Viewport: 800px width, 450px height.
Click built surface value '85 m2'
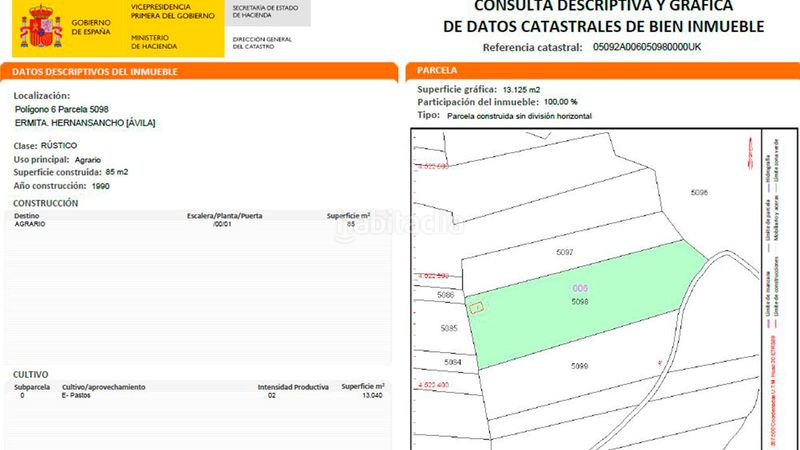[117, 172]
